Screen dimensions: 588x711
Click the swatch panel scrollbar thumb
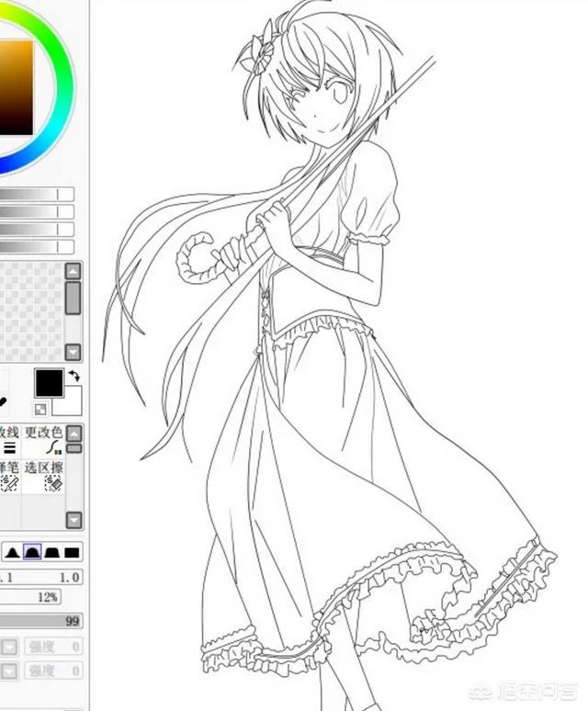[x=73, y=298]
